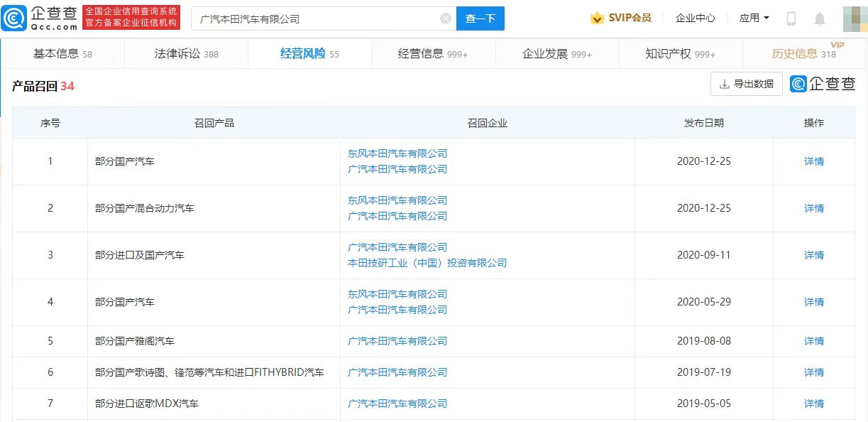Open 东风本田汽车有限公司 link in row 2

pyautogui.click(x=397, y=200)
